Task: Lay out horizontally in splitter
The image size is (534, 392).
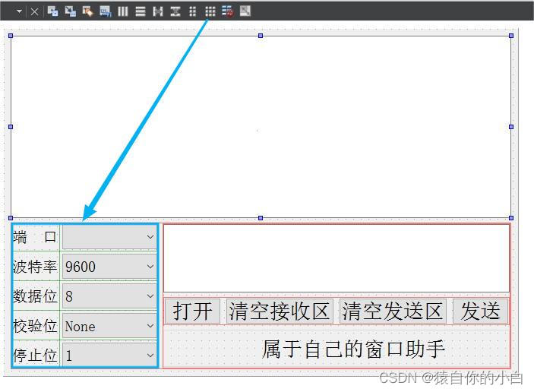Action: [x=158, y=11]
